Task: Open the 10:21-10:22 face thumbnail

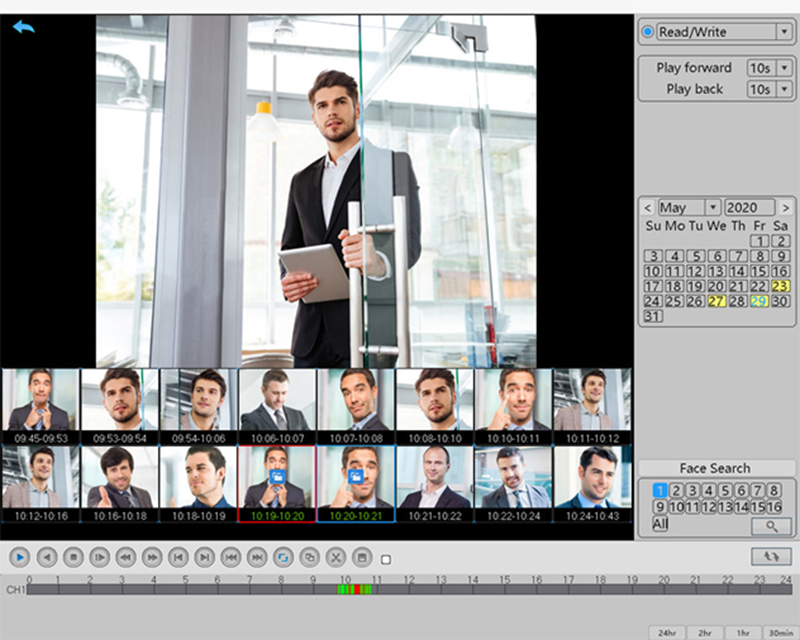Action: [x=435, y=484]
